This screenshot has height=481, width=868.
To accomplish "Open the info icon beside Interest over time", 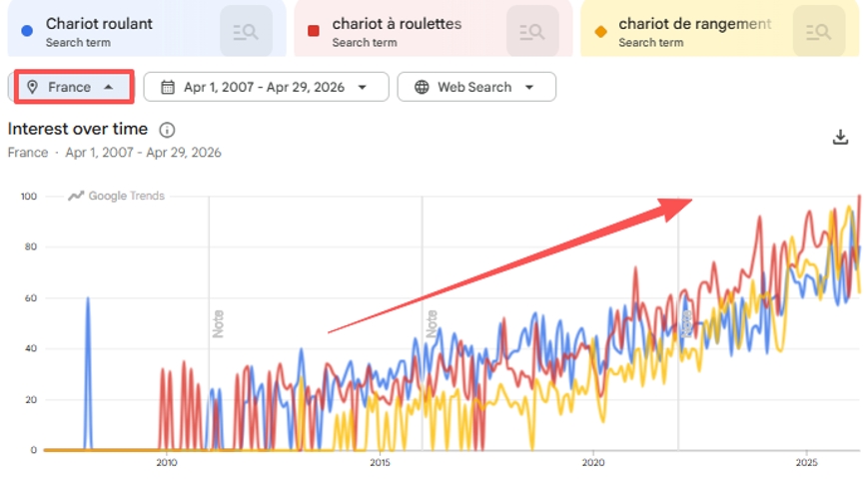I will click(167, 130).
